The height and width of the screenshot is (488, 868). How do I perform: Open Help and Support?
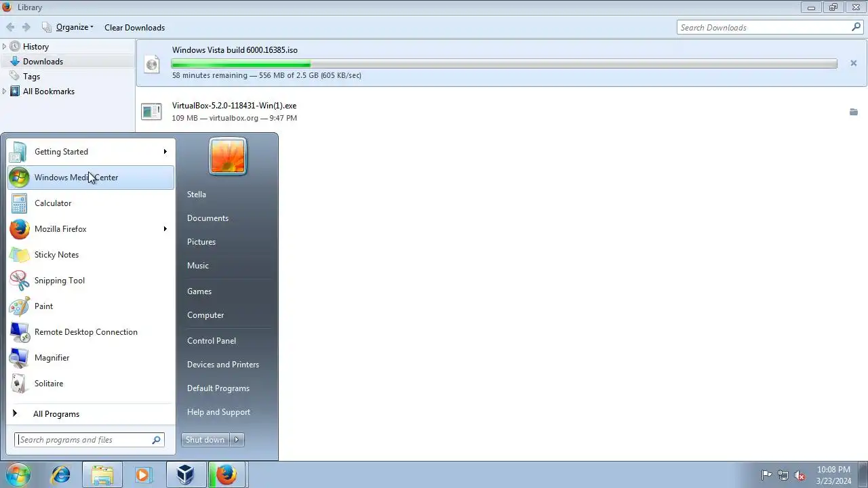coord(218,412)
